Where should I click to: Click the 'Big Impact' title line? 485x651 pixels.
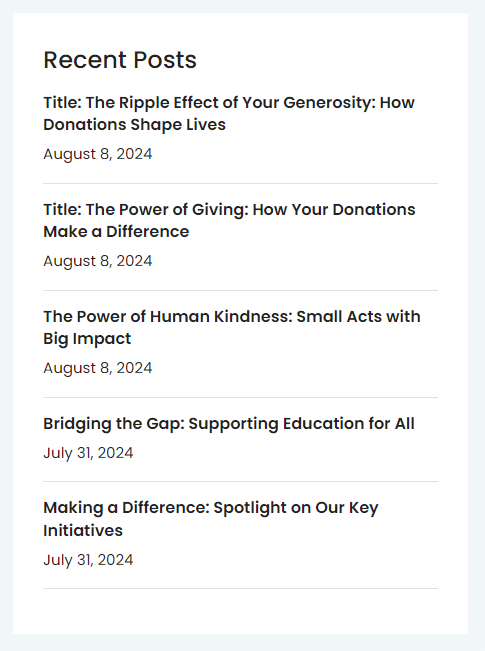click(87, 339)
